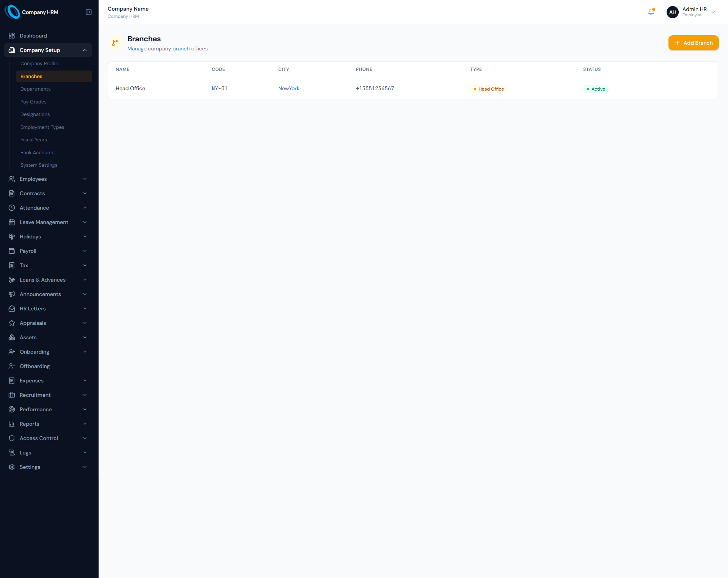
Task: Click the Offboarding user-minus icon
Action: pos(12,366)
